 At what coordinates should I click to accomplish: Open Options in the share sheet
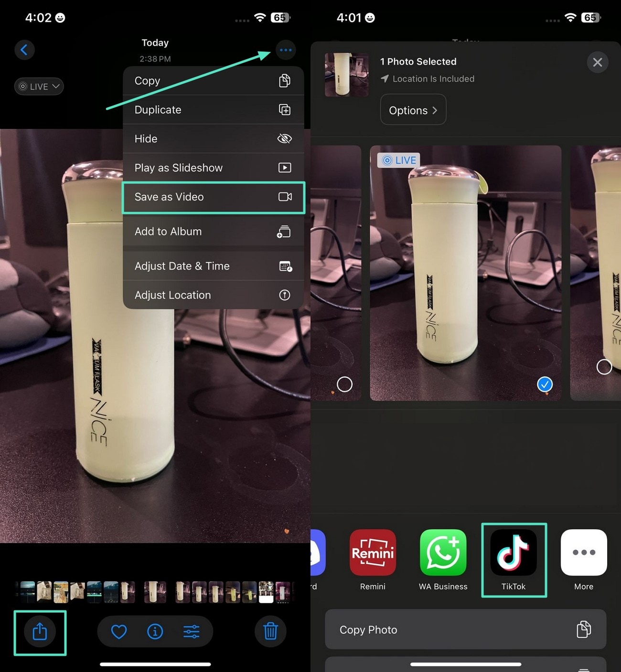(413, 110)
